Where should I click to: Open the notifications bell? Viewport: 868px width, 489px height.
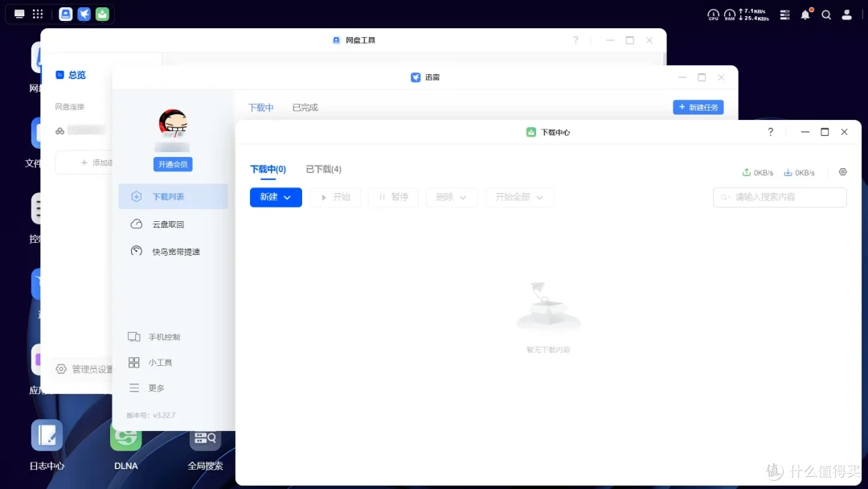(805, 15)
